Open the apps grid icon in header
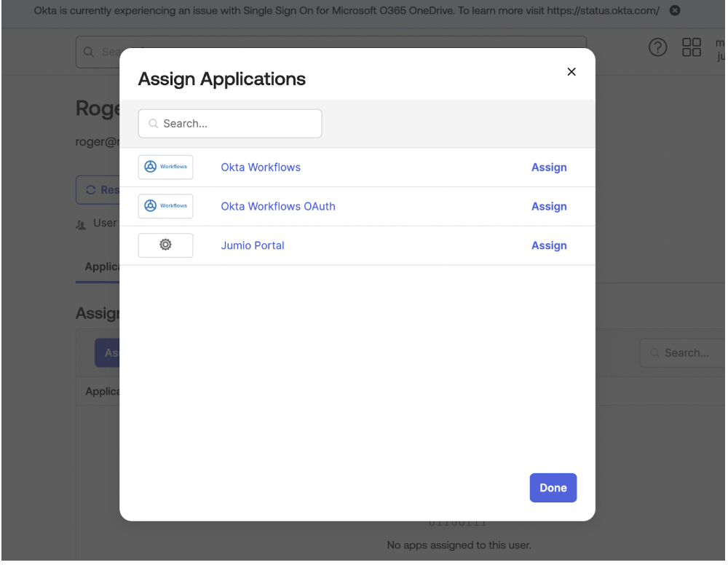 (x=691, y=47)
